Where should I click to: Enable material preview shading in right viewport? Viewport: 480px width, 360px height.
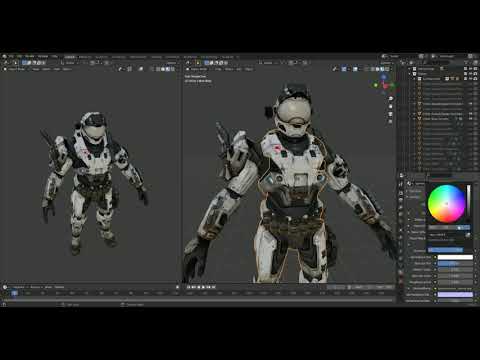tap(382, 69)
